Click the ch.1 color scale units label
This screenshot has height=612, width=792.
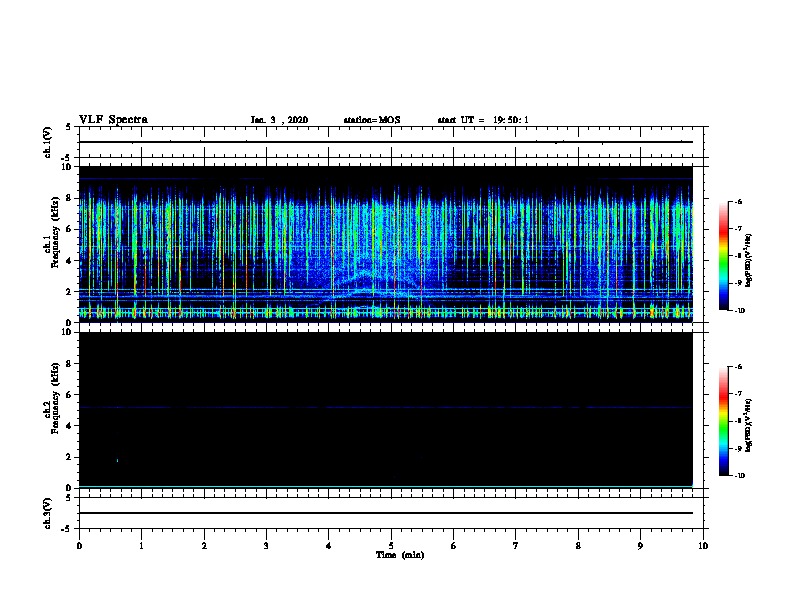pyautogui.click(x=748, y=261)
